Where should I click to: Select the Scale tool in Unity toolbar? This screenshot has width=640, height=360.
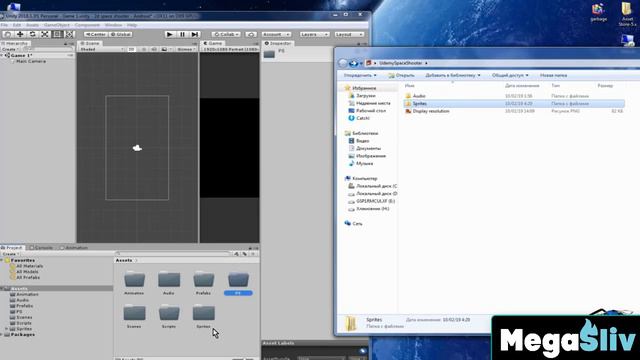click(45, 34)
